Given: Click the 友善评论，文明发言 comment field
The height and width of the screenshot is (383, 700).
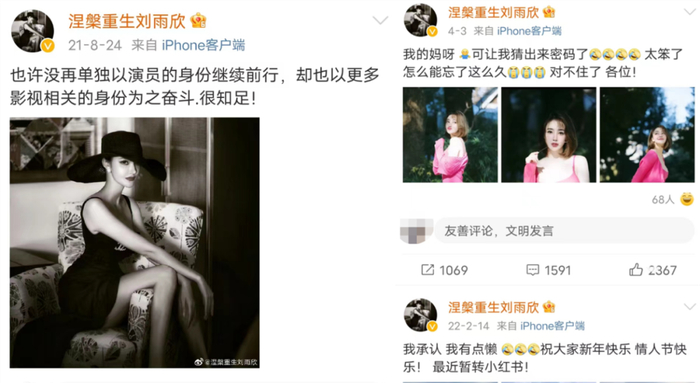Looking at the screenshot, I should coord(564,231).
